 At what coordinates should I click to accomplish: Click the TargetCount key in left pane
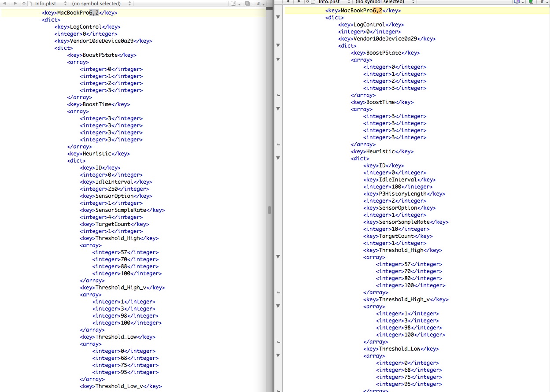[114, 224]
